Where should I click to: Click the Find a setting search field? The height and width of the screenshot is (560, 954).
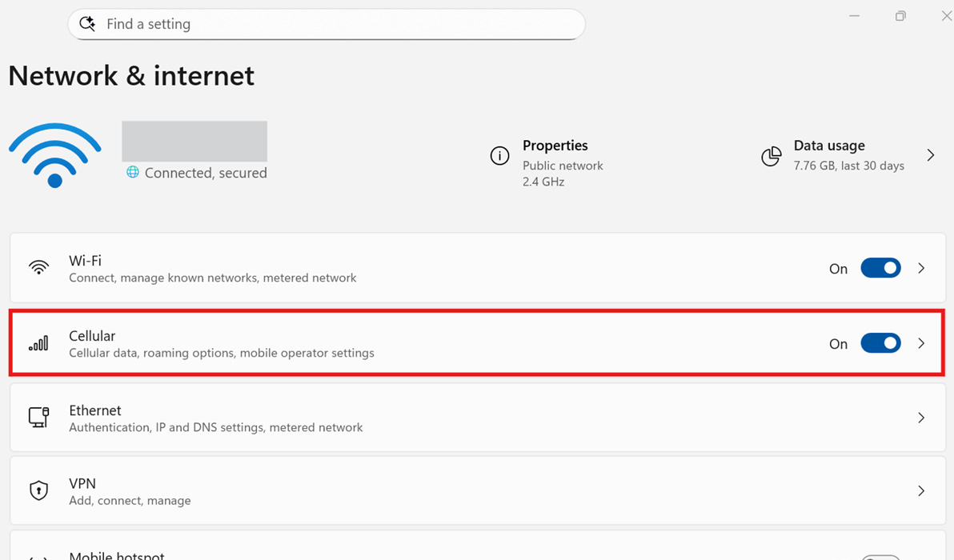click(x=336, y=24)
